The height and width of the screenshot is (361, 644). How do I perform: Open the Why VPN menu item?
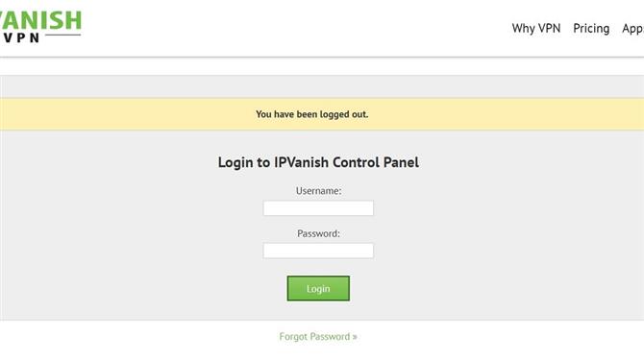click(536, 28)
